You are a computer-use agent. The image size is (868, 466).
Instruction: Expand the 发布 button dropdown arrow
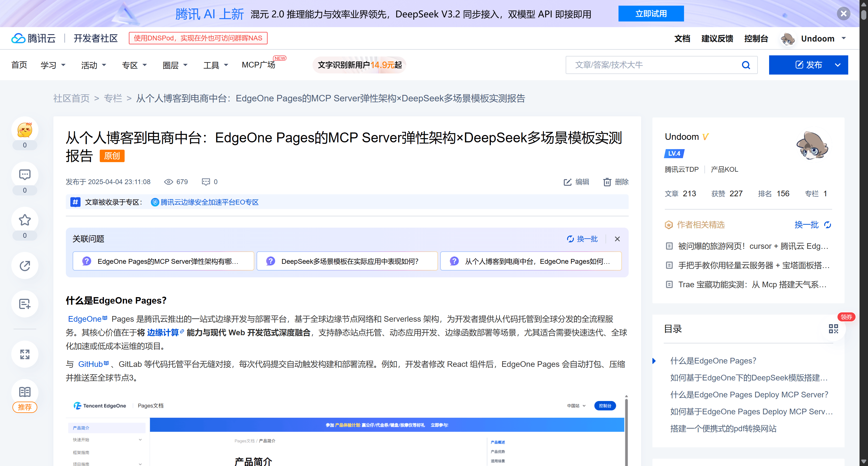tap(837, 65)
